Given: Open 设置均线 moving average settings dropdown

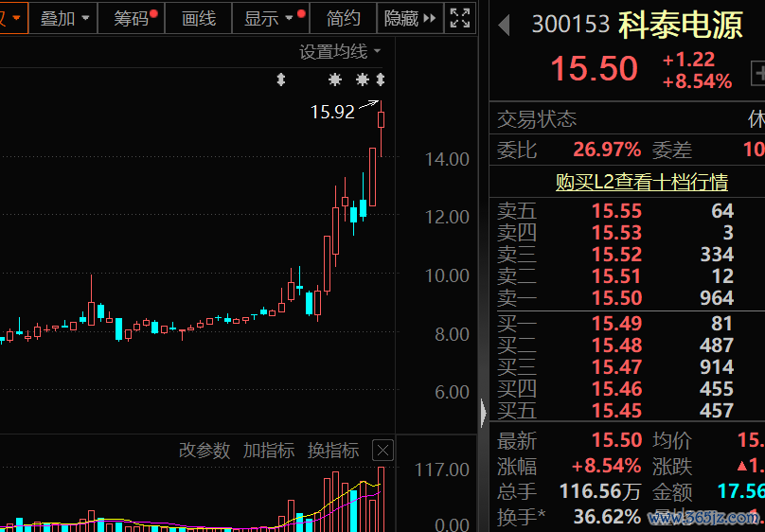Looking at the screenshot, I should pyautogui.click(x=340, y=52).
